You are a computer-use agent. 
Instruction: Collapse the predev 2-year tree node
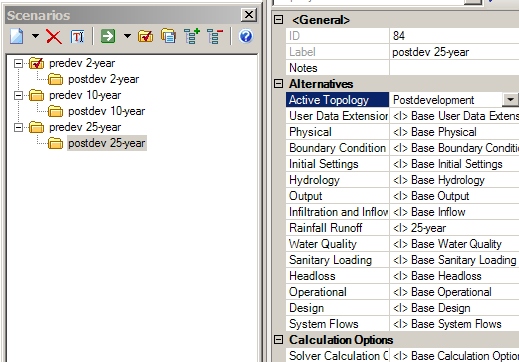pos(18,63)
